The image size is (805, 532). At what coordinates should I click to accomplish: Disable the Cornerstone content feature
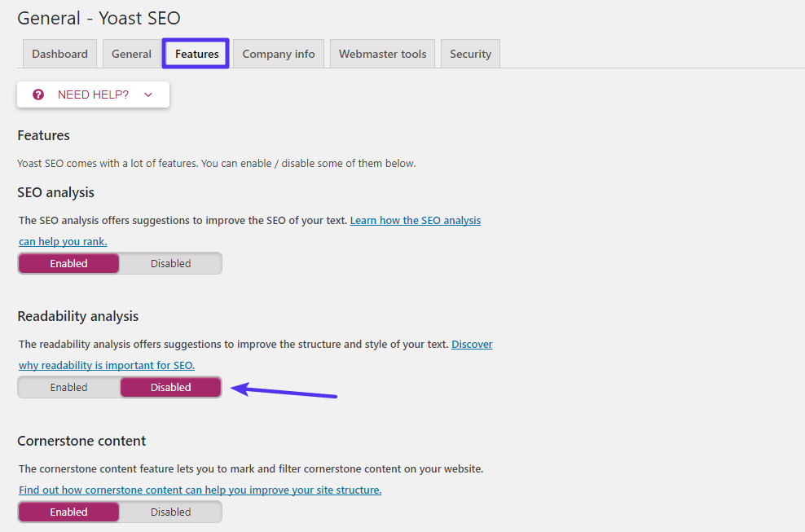[x=170, y=512]
